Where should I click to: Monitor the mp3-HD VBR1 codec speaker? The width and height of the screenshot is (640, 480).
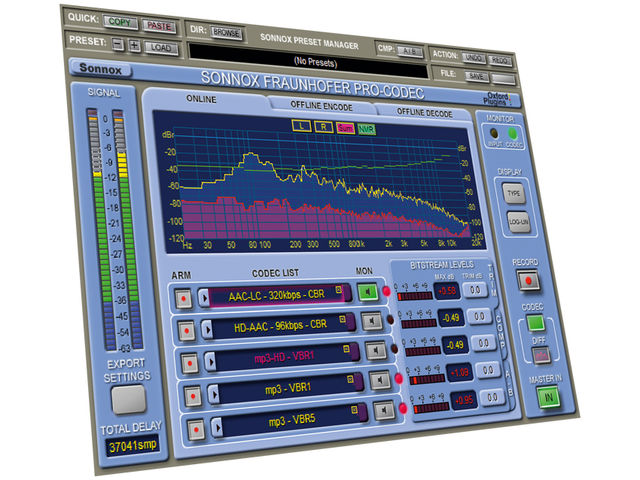(x=376, y=351)
